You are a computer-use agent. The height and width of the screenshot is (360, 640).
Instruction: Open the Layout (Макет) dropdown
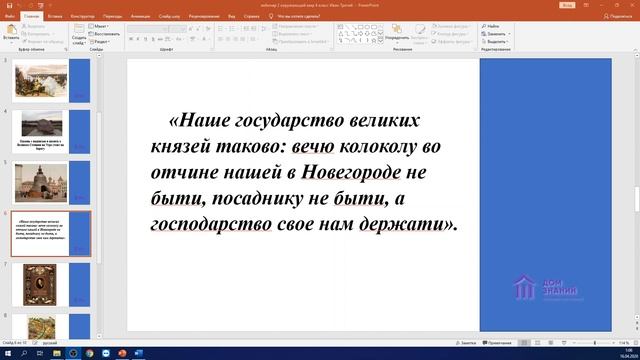pos(98,26)
